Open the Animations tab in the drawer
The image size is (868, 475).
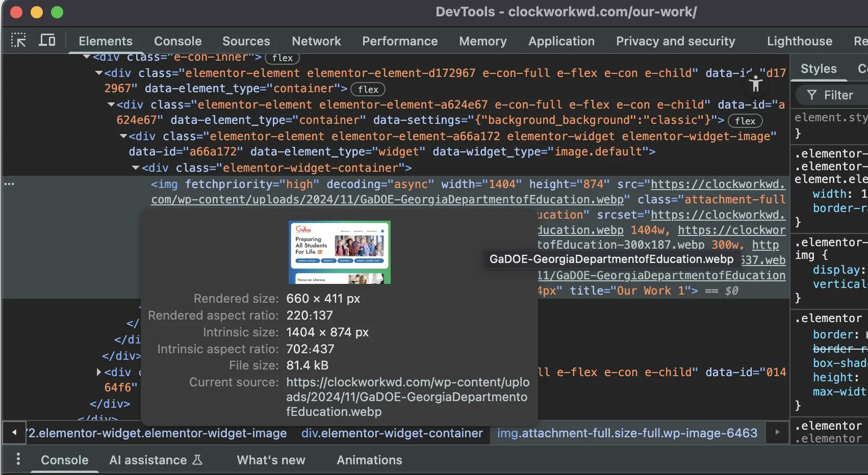click(x=369, y=460)
